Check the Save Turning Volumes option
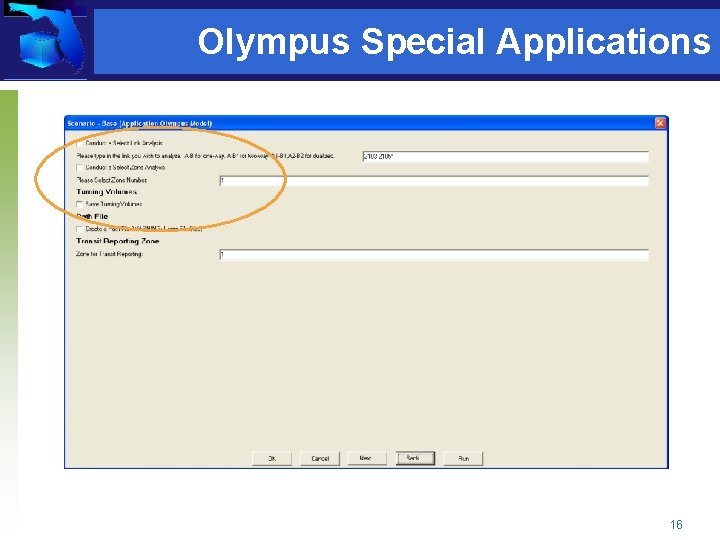720x540 pixels. [x=80, y=204]
